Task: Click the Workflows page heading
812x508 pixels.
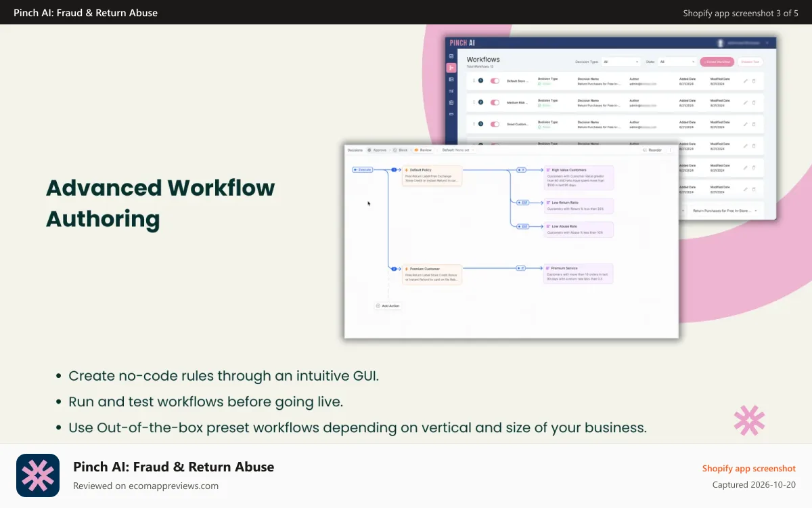Action: 483,60
